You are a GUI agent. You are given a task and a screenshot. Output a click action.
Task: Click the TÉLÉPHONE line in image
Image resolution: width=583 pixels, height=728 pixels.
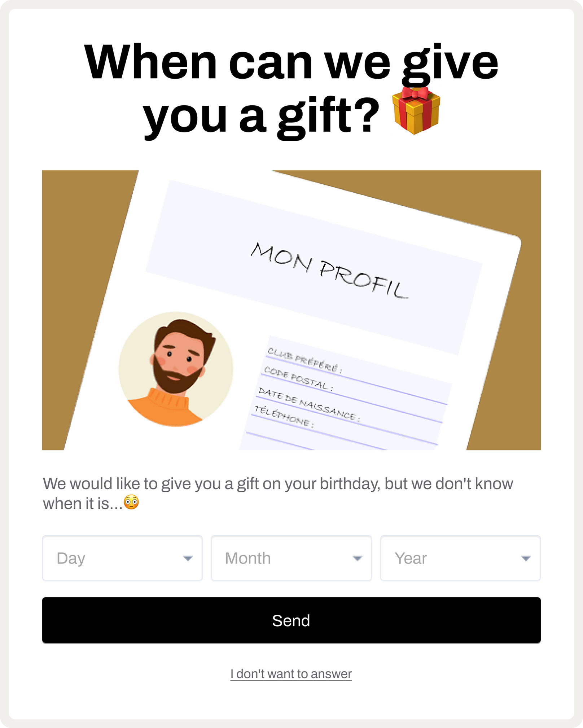click(x=284, y=416)
